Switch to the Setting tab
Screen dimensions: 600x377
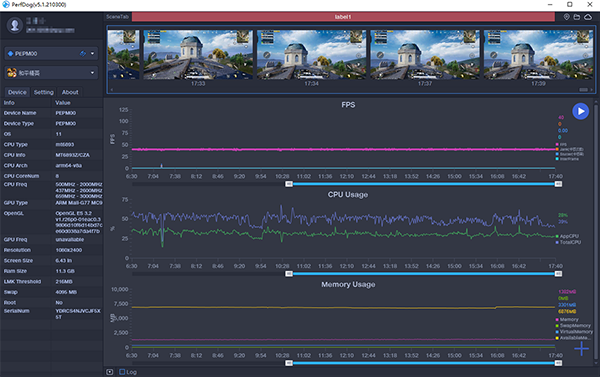44,92
